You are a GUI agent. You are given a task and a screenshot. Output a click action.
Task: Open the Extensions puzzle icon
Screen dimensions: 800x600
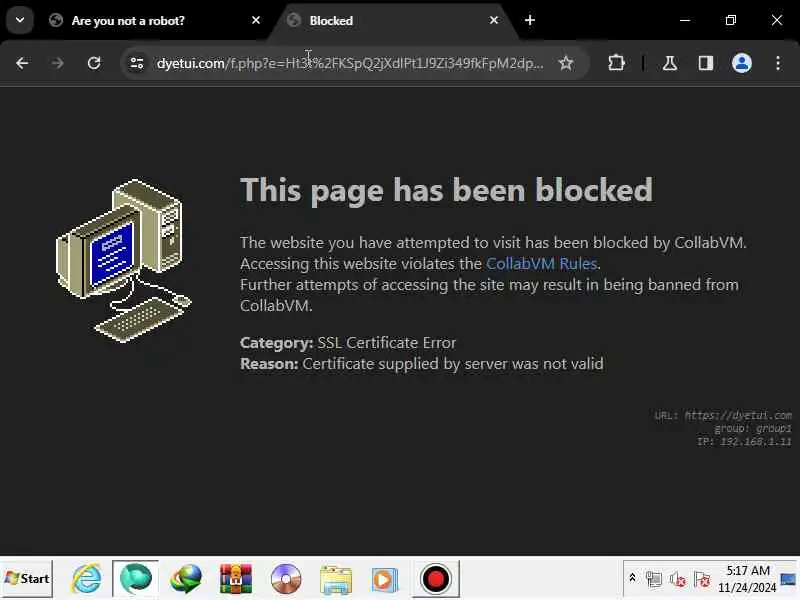pos(616,63)
